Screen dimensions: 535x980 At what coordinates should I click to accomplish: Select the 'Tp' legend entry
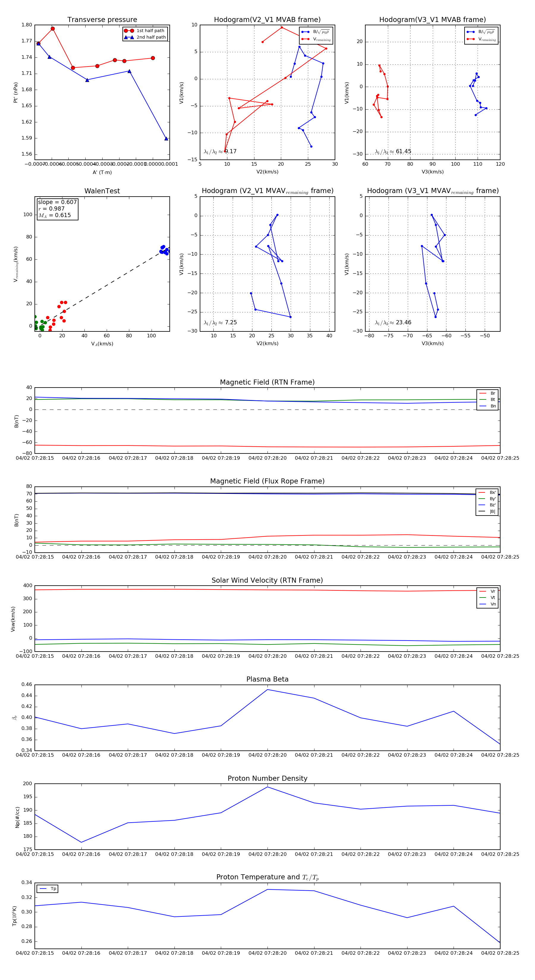point(48,889)
